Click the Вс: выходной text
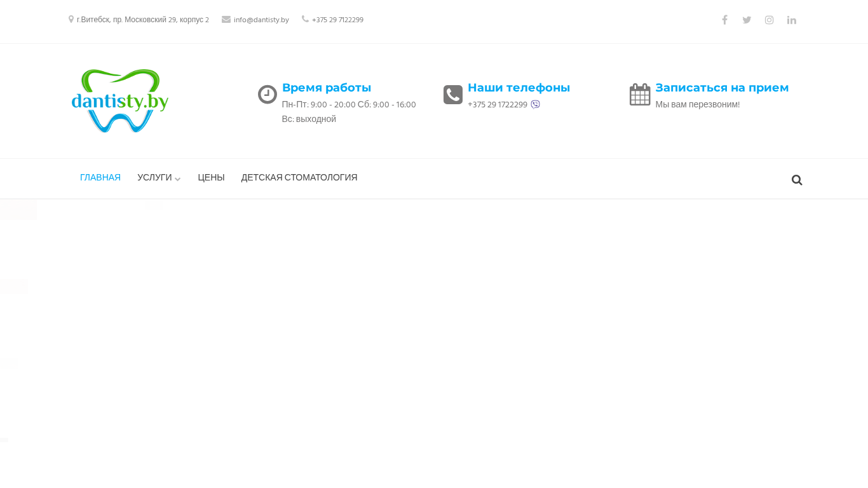This screenshot has height=488, width=868. [x=309, y=119]
